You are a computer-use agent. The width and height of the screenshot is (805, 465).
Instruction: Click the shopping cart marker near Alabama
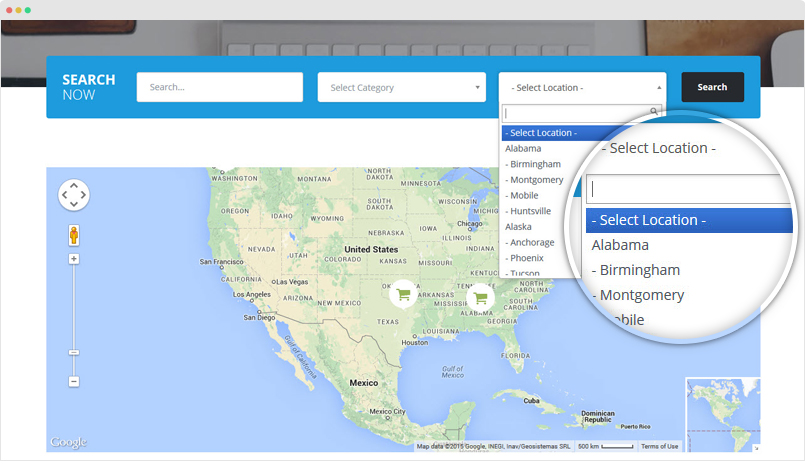(x=481, y=297)
